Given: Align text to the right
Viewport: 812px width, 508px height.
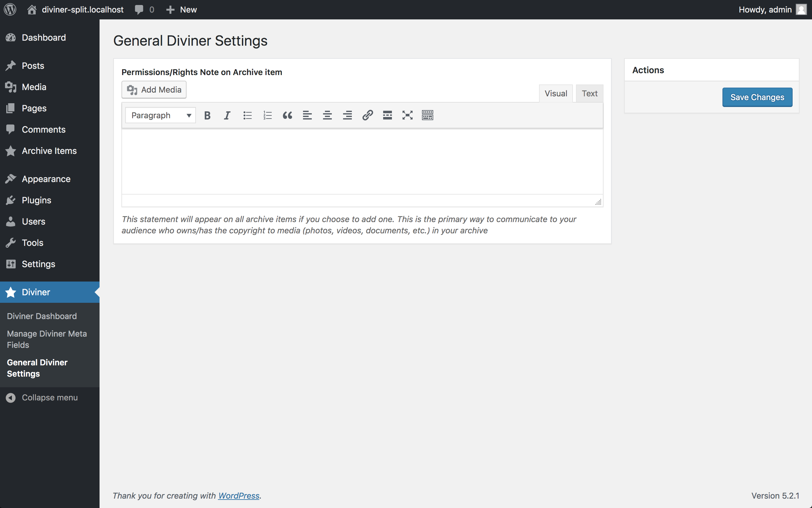Looking at the screenshot, I should point(347,115).
